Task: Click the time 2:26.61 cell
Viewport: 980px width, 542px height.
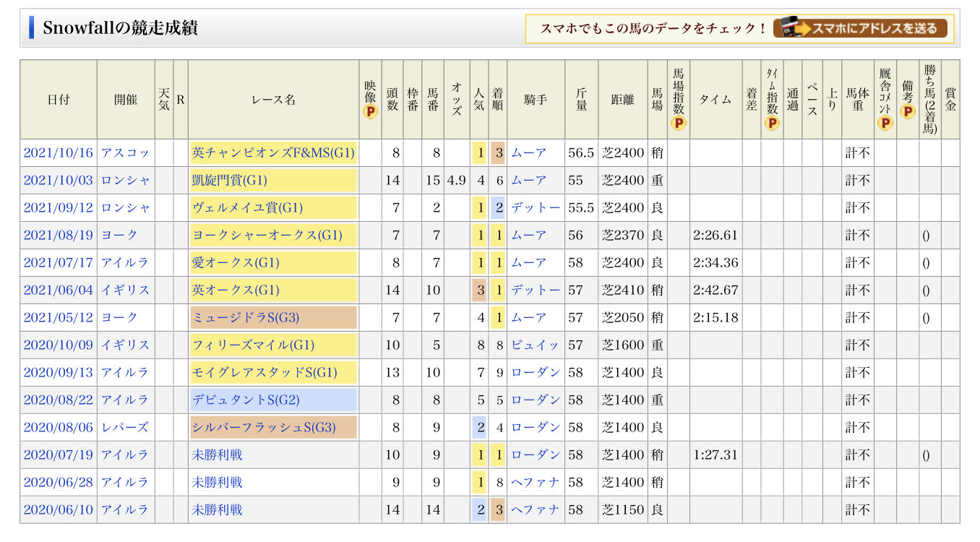Action: (715, 236)
